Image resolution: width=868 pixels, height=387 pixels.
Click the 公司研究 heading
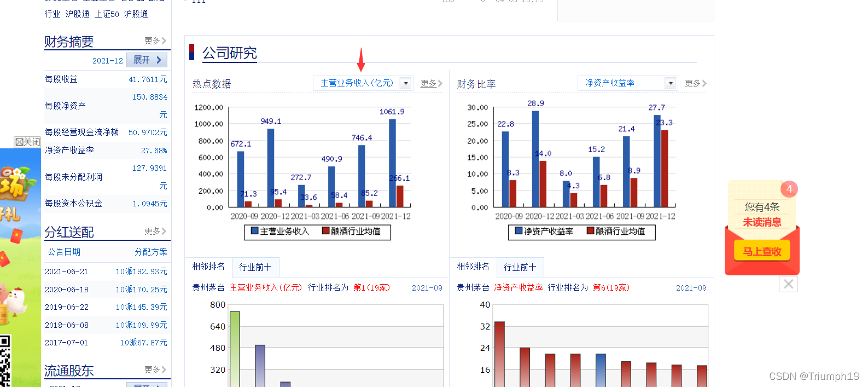pyautogui.click(x=230, y=53)
